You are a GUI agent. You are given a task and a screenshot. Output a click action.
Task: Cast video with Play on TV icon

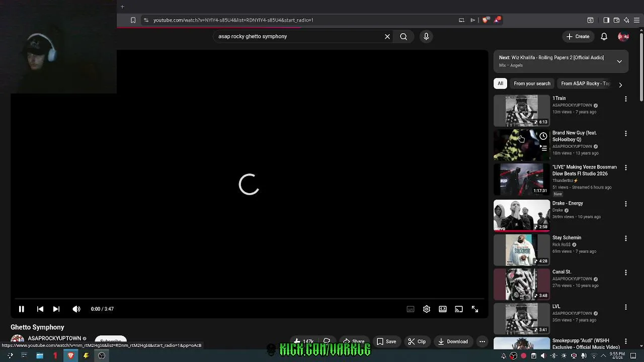coord(459,309)
